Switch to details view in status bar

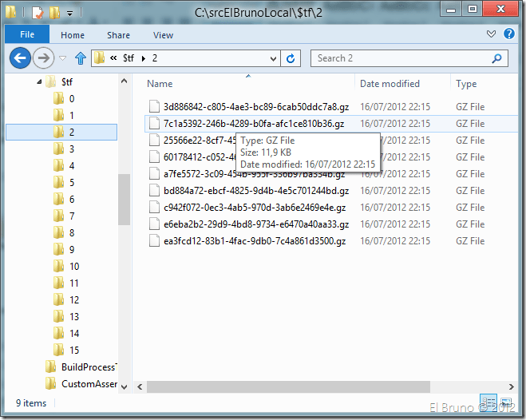[488, 402]
